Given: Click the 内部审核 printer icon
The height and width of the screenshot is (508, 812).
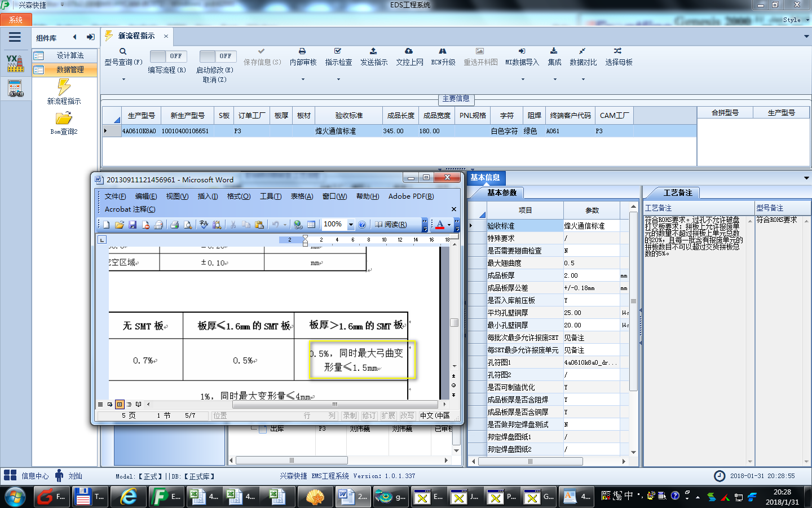Looking at the screenshot, I should (302, 51).
